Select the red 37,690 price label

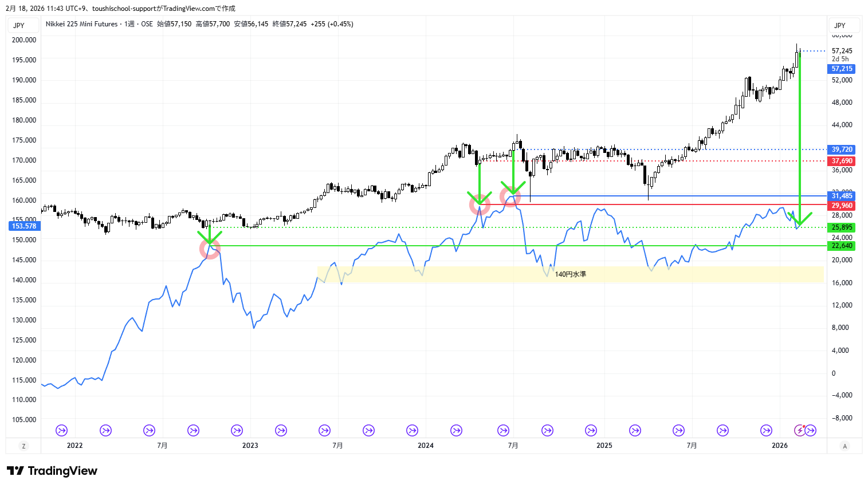tap(842, 161)
